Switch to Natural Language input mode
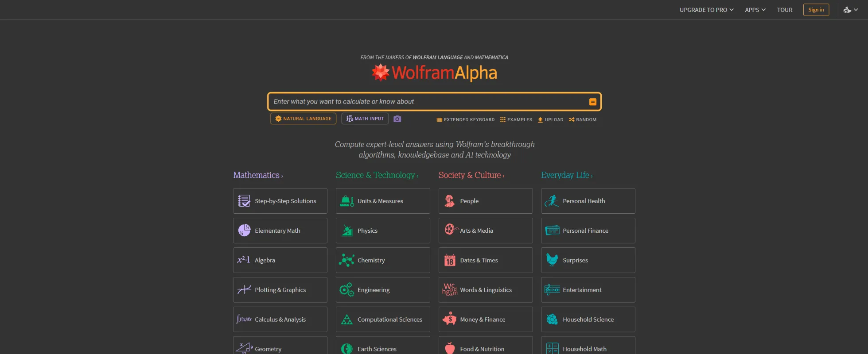This screenshot has height=354, width=868. pyautogui.click(x=303, y=119)
